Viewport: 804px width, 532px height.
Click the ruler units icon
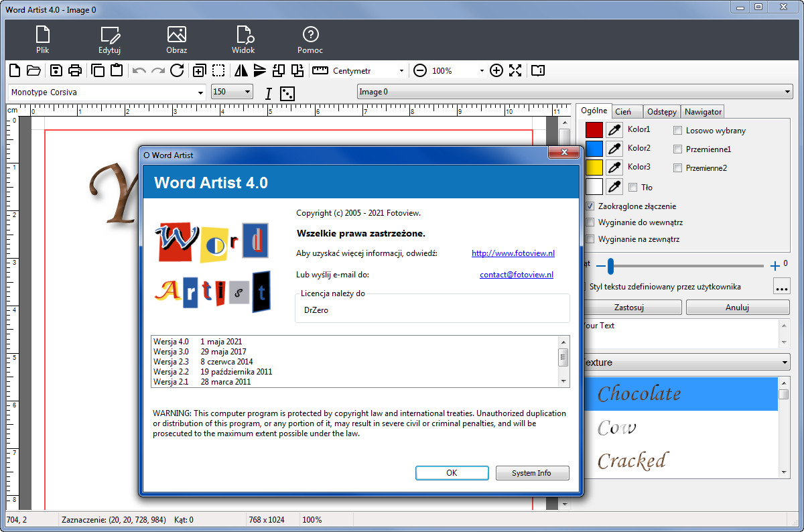coord(320,70)
